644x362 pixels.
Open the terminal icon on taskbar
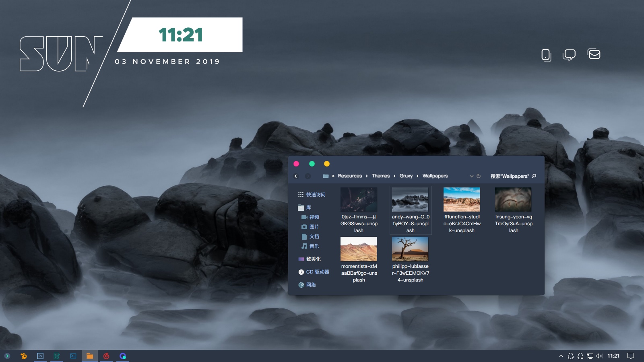[x=73, y=356]
